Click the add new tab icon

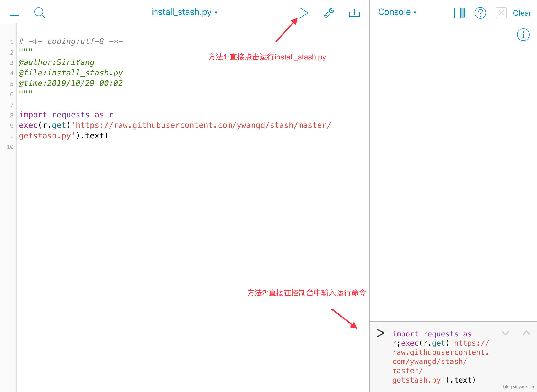(354, 13)
